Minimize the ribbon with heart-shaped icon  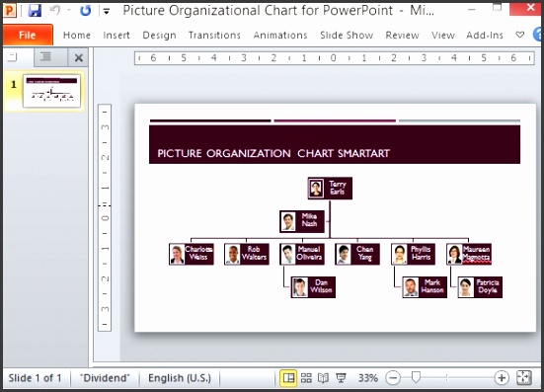[x=519, y=35]
